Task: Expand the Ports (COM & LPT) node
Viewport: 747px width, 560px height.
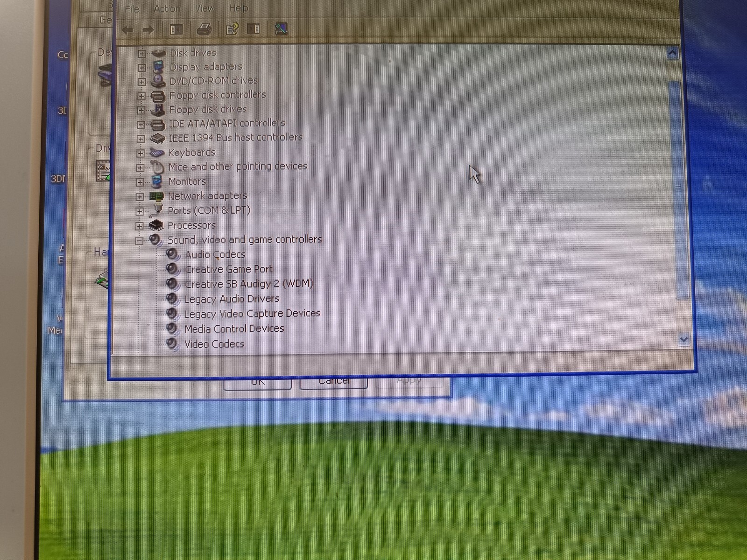Action: coord(140,211)
